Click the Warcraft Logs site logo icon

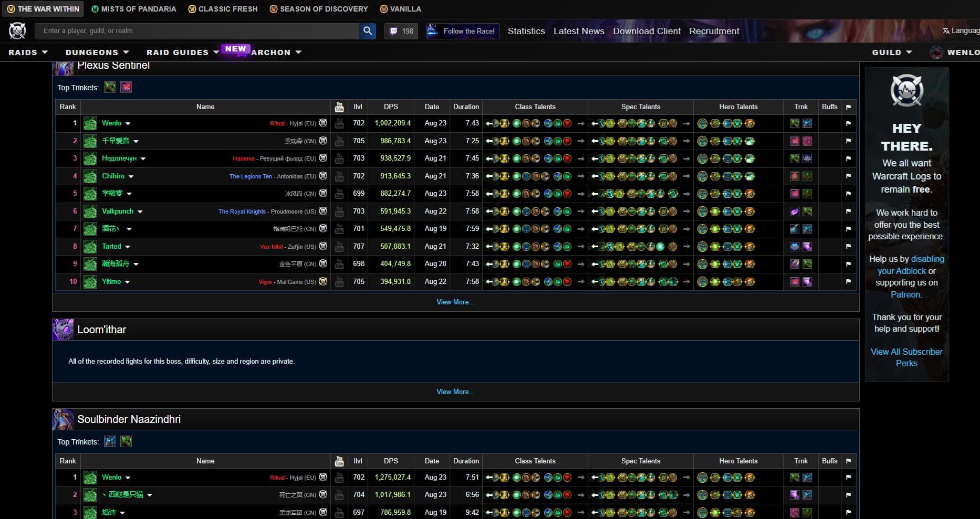pos(17,31)
